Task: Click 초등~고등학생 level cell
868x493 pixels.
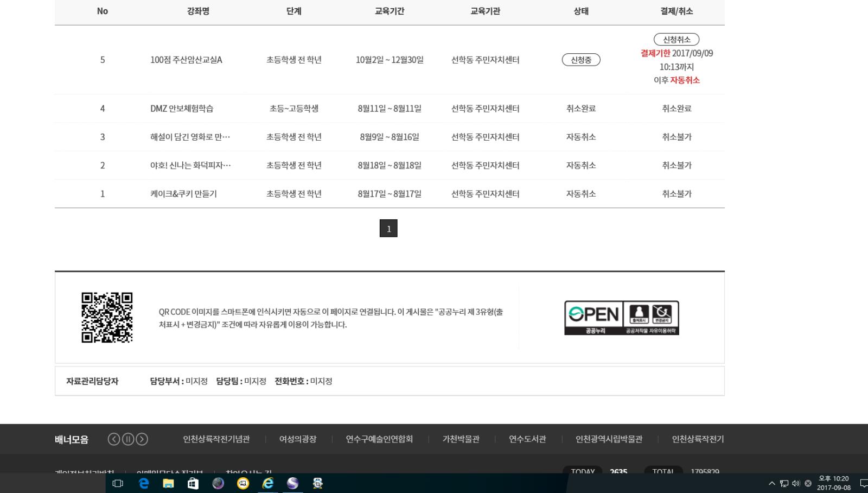Action: [294, 109]
